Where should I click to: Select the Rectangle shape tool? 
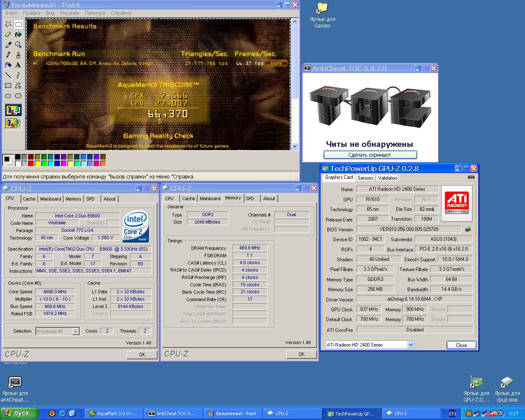point(8,86)
